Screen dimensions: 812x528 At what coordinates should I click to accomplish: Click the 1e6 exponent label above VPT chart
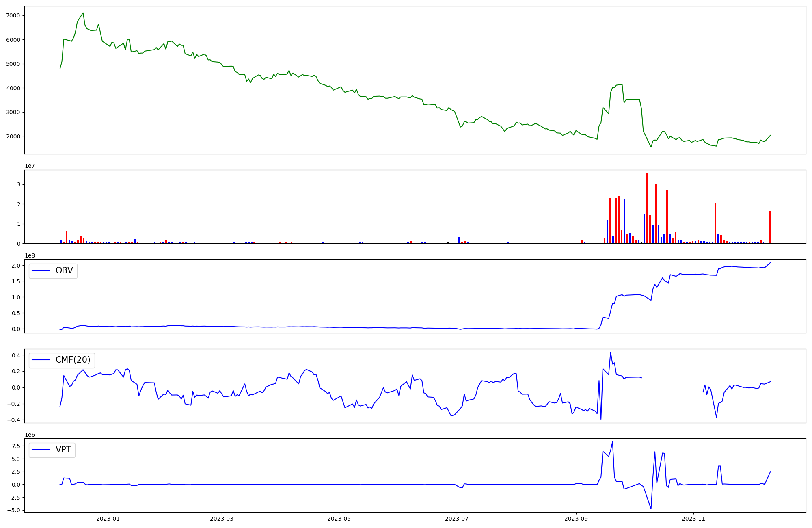(x=30, y=435)
